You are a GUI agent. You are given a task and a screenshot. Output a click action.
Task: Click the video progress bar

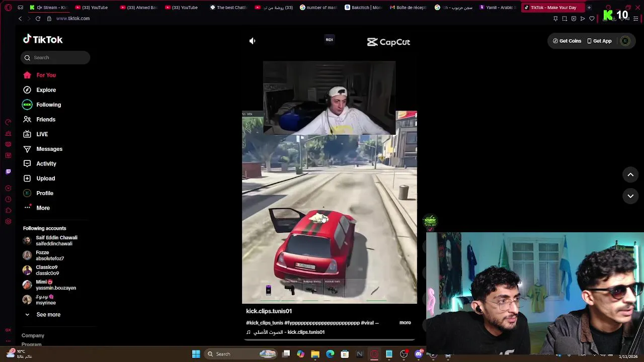pyautogui.click(x=330, y=340)
